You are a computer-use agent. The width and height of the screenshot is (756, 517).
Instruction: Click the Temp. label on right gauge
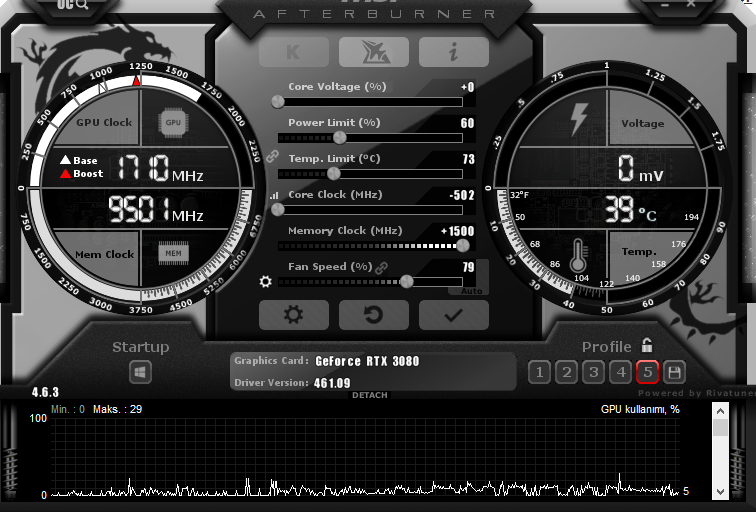639,251
